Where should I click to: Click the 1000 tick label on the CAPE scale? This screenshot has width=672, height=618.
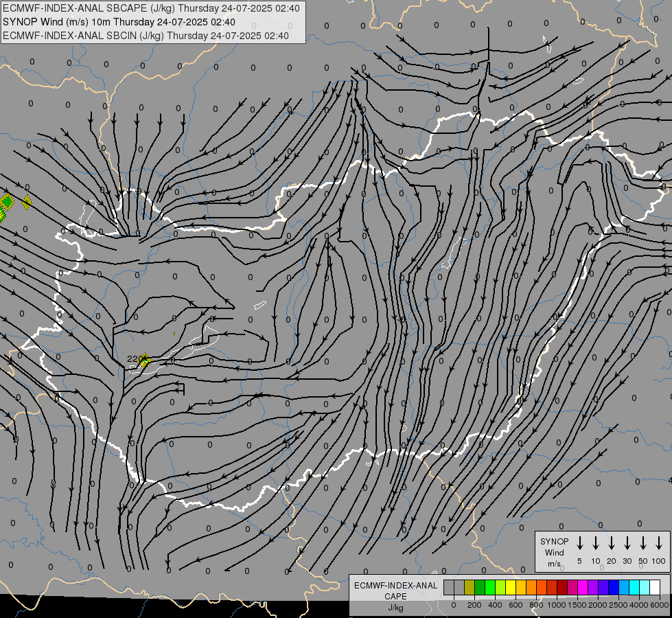557,605
